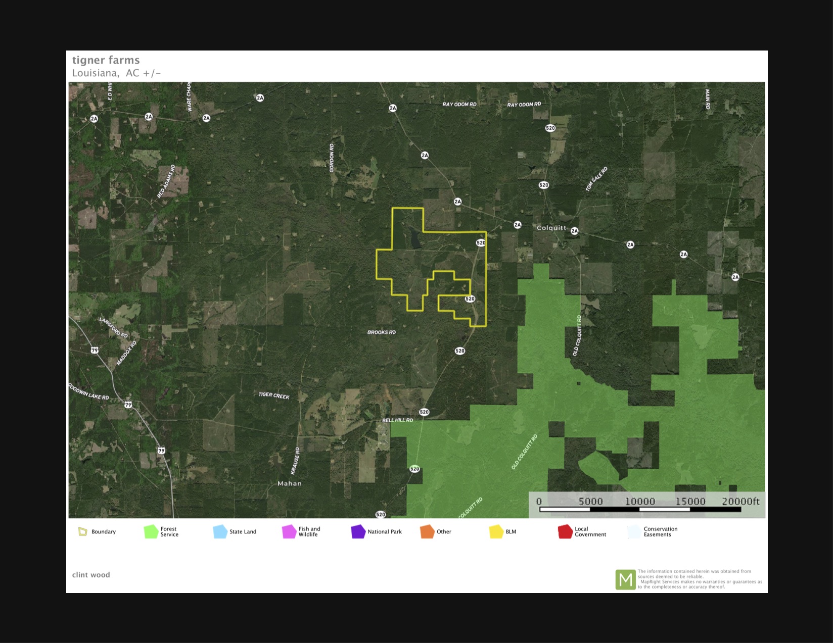Select the yellow BLM legend swatch
834x644 pixels.
click(496, 531)
